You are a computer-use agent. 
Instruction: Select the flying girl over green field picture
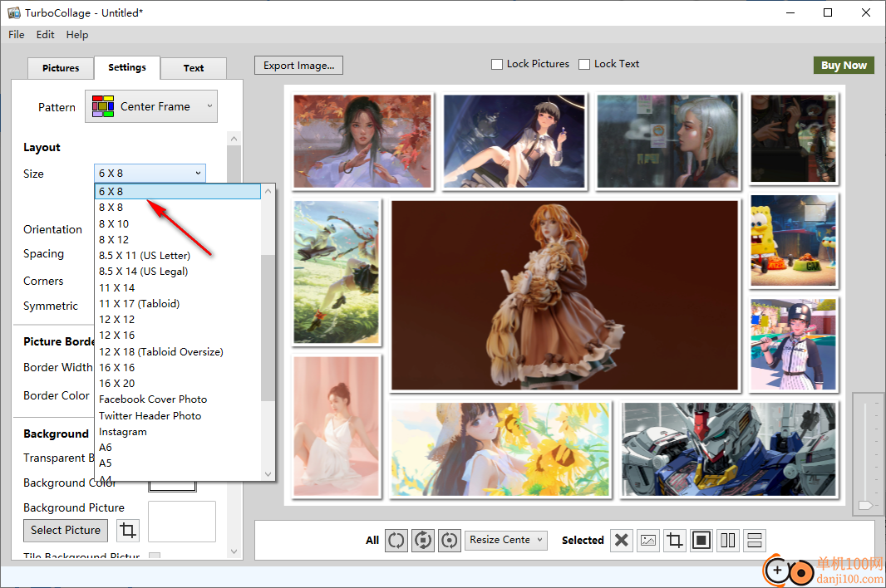[337, 272]
